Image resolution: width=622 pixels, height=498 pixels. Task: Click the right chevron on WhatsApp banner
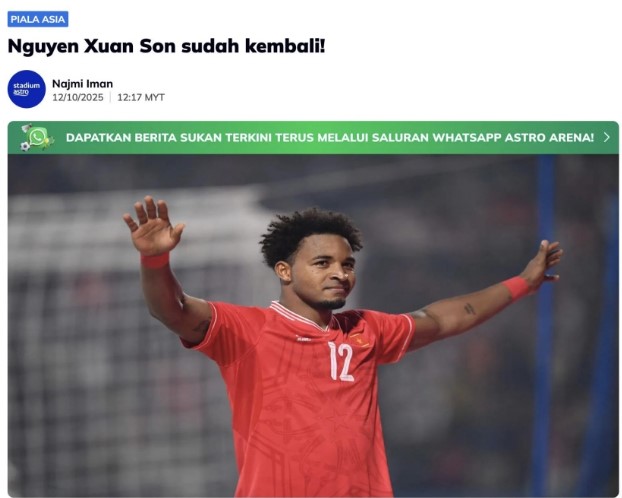(x=607, y=137)
